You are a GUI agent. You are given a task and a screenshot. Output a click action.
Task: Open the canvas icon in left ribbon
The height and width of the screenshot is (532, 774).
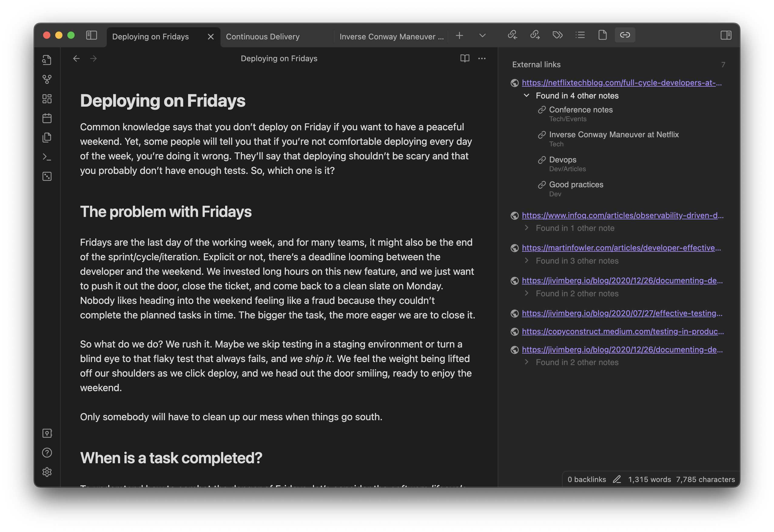tap(47, 99)
